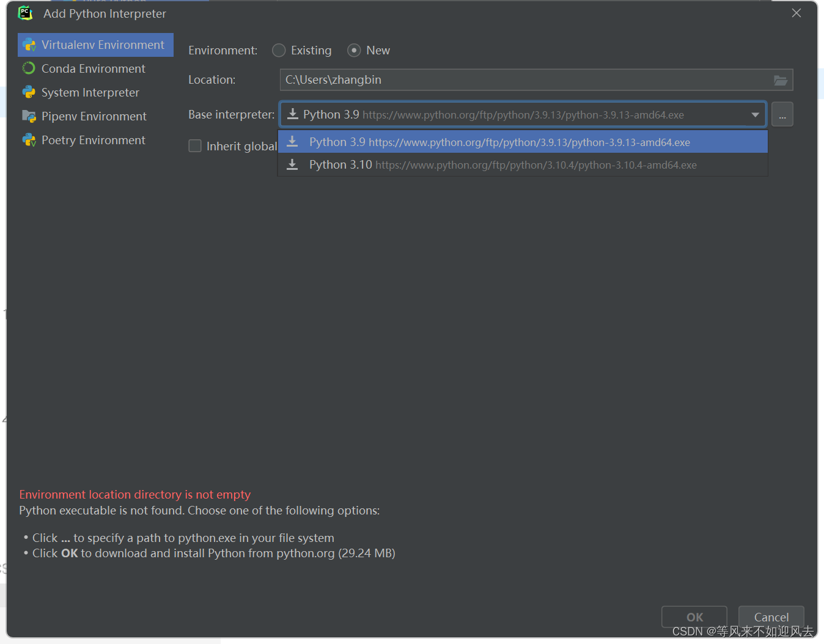Click the Base interpreter combo box field
Screen dimensions: 824x644
tap(523, 114)
